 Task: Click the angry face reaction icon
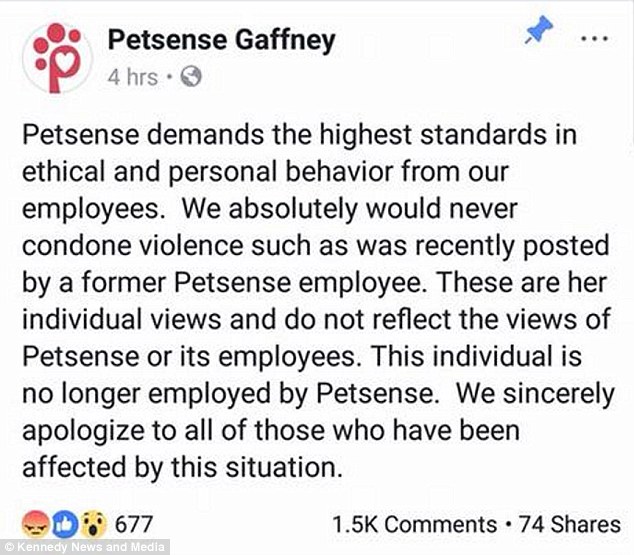click(x=35, y=523)
